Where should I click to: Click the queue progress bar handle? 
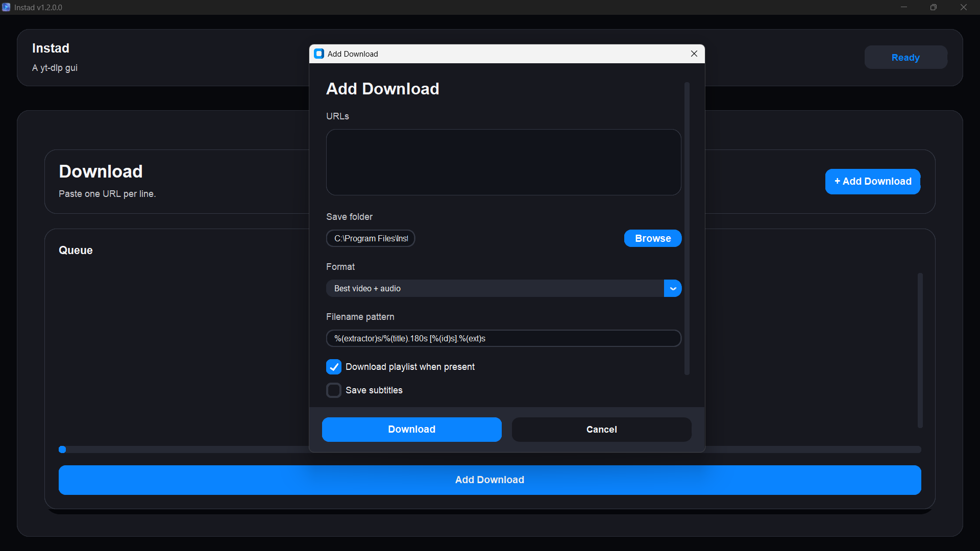62,449
